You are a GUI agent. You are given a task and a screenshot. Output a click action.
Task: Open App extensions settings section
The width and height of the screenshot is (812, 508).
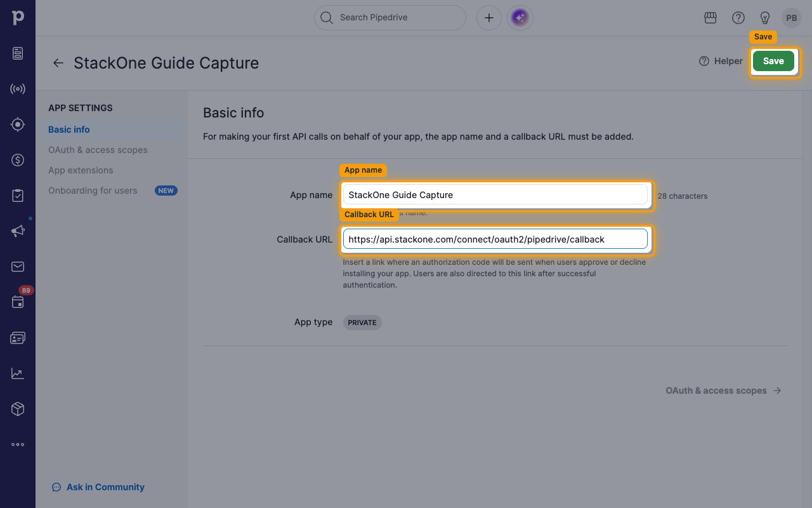click(x=81, y=170)
